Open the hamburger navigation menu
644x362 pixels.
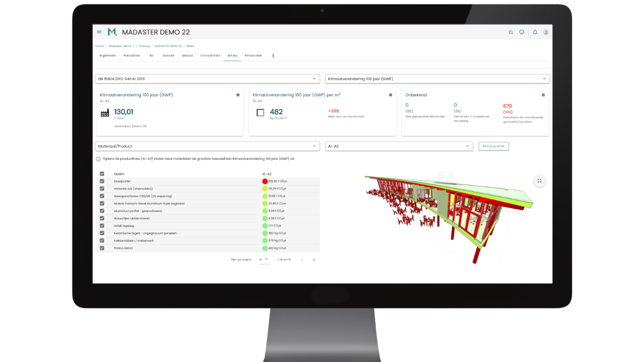(99, 32)
